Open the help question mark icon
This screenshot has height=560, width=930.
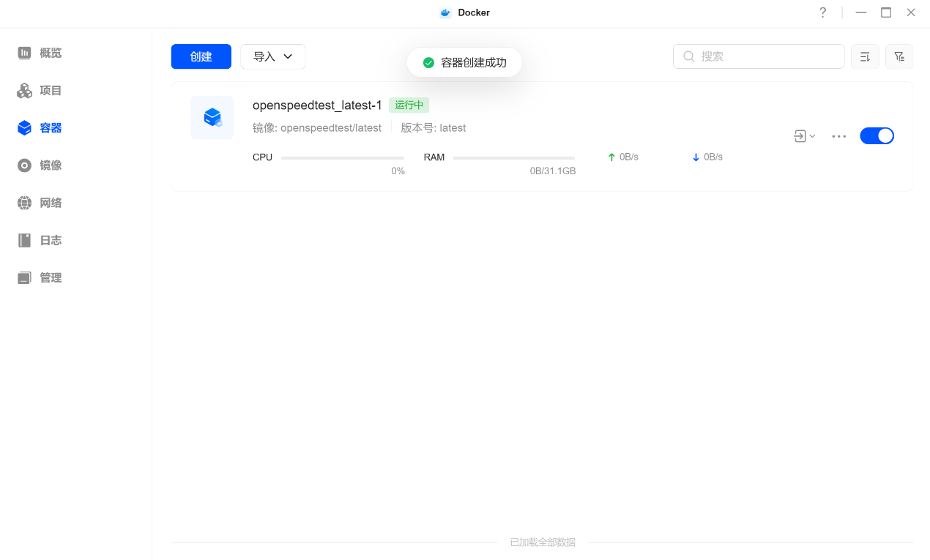coord(822,12)
